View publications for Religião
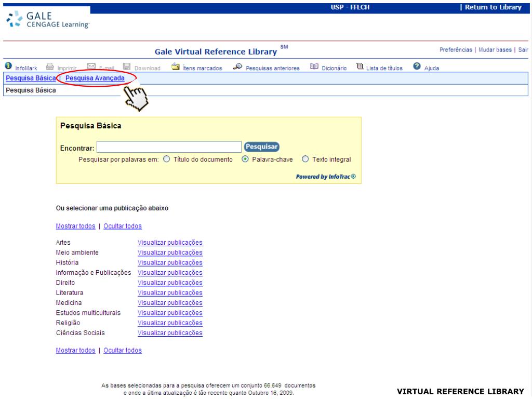This screenshot has height=399, width=532. [x=170, y=323]
